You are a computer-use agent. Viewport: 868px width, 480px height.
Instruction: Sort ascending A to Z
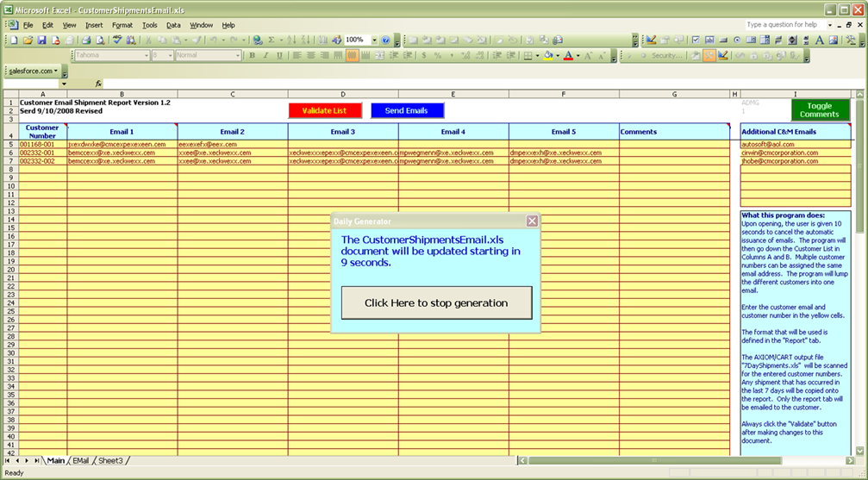[291, 40]
